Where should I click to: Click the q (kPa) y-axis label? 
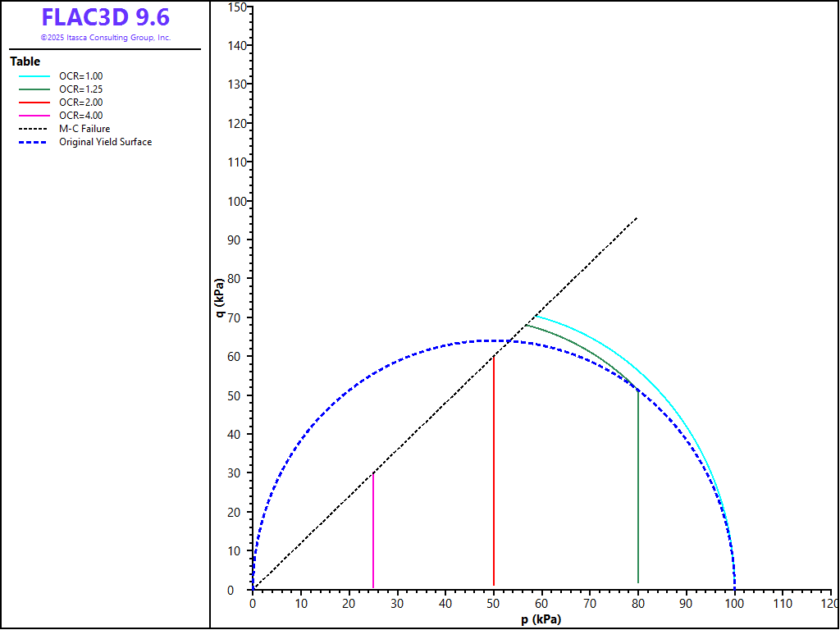221,299
